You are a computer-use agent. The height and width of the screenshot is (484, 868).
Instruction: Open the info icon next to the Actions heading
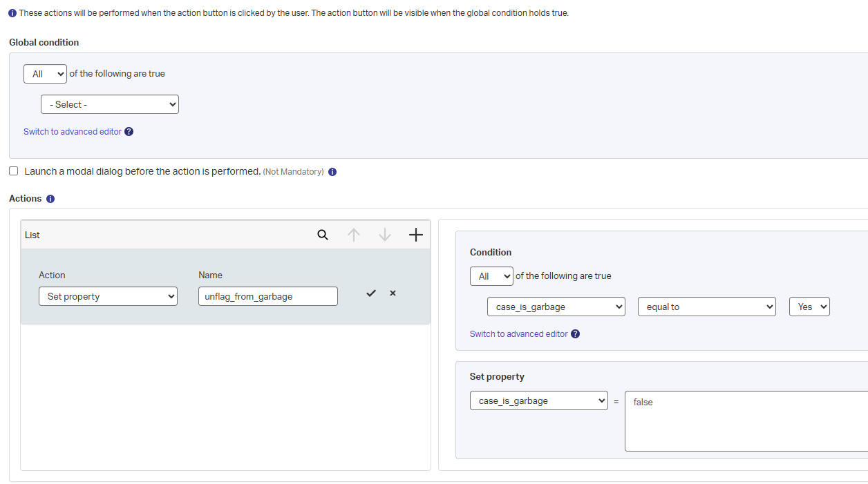(50, 199)
